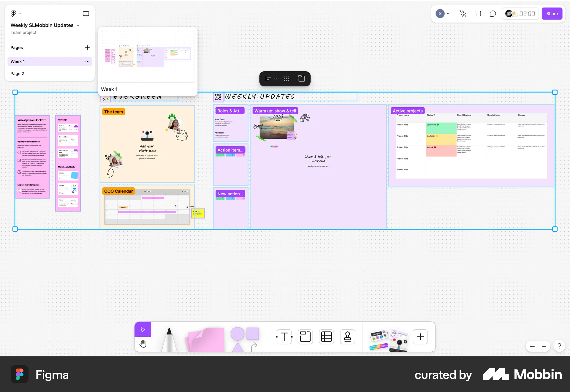
Task: Open the Comments bubble in the top bar
Action: click(x=493, y=13)
